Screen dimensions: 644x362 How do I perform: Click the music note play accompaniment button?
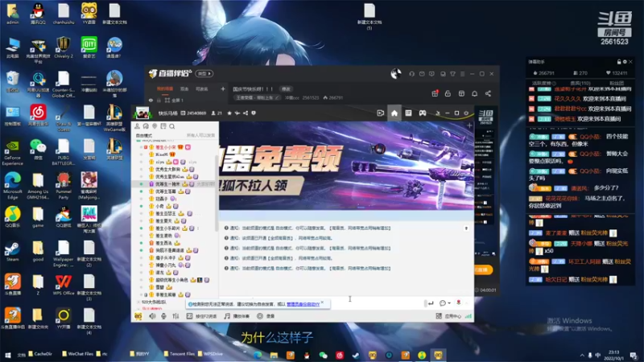[x=237, y=316]
